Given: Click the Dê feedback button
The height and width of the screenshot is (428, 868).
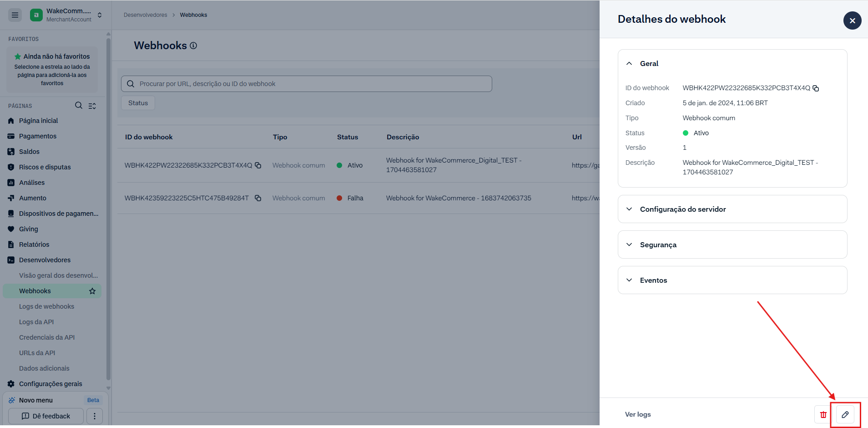Looking at the screenshot, I should (x=46, y=416).
